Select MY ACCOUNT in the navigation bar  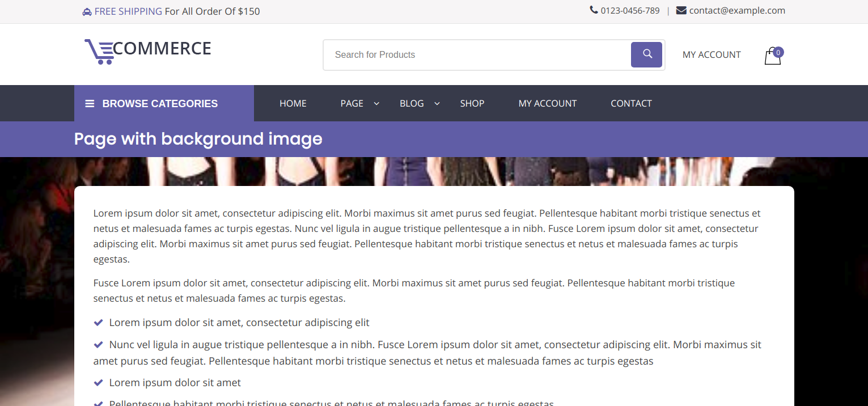tap(548, 103)
